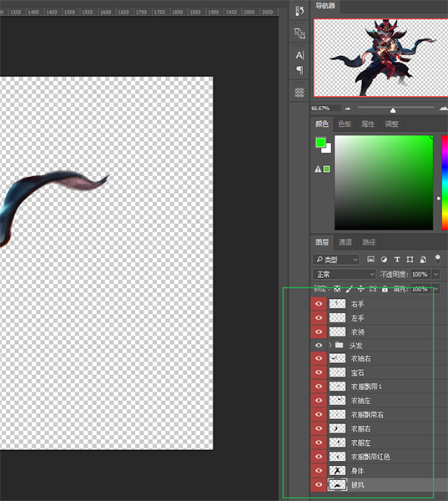Click the Navigator zoom out small mountain icon
The width and height of the screenshot is (448, 501).
click(348, 109)
